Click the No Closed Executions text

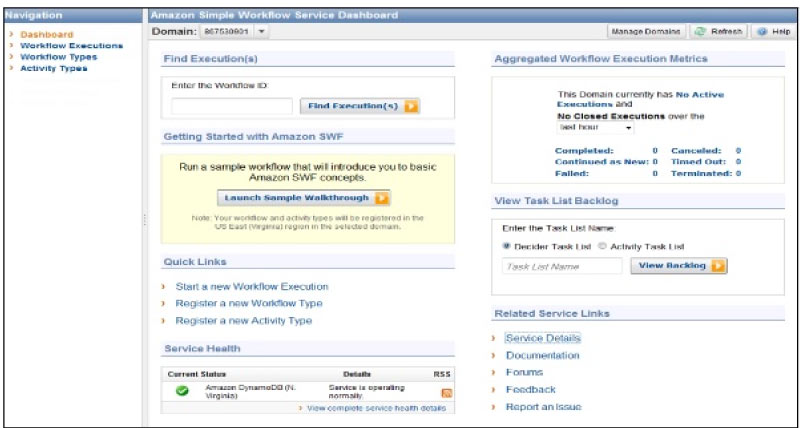pos(611,116)
